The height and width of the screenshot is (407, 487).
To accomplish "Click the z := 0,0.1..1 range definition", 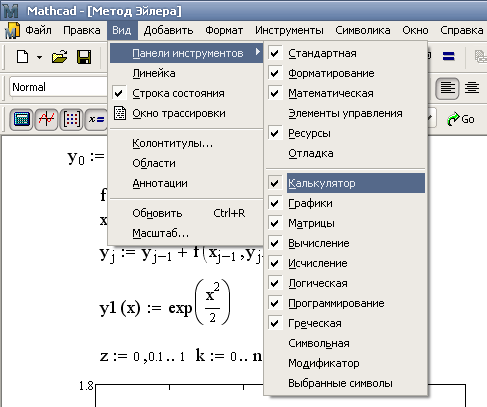I will [142, 356].
